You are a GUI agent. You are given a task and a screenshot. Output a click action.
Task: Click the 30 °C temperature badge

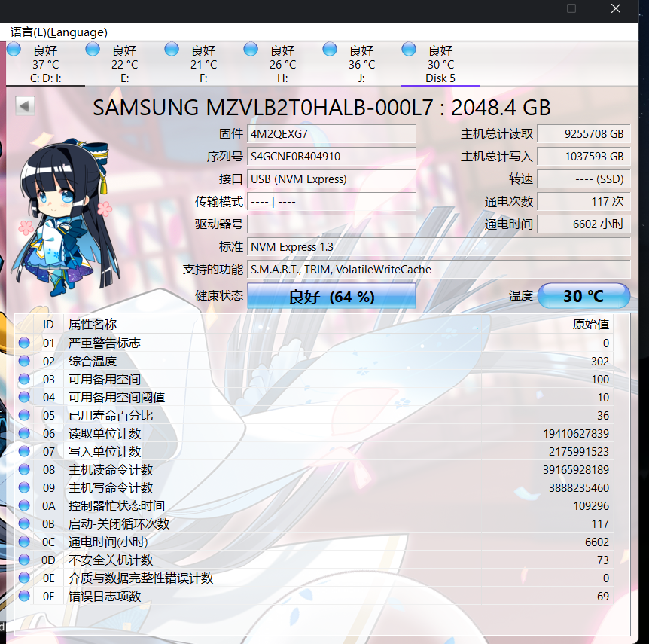tap(583, 295)
